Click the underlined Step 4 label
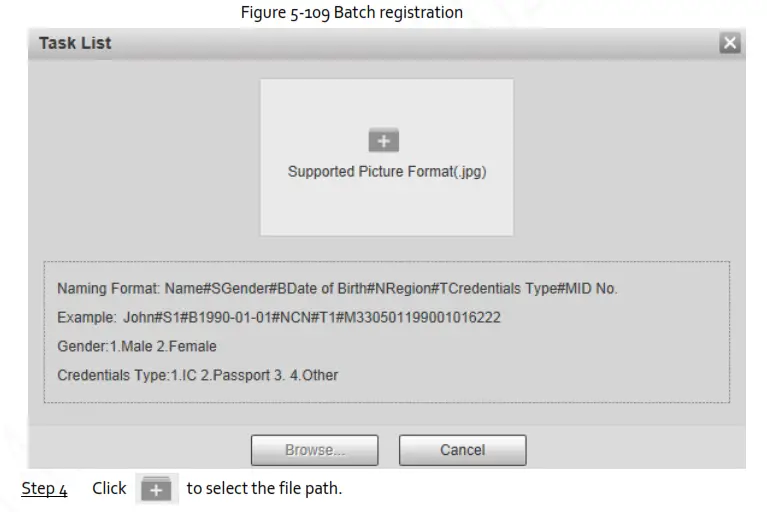 [45, 489]
